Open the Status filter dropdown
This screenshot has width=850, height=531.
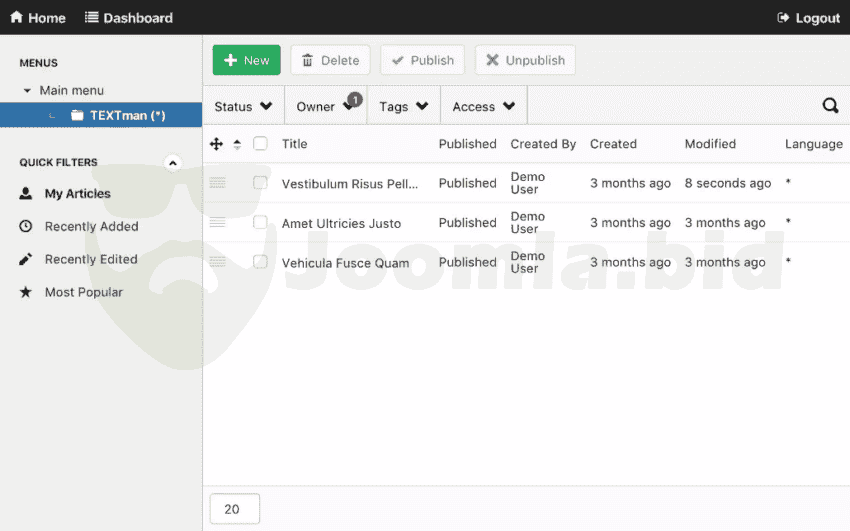[243, 107]
